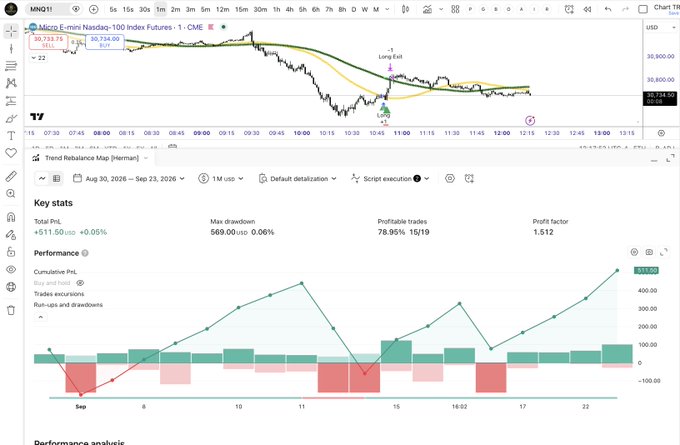Image resolution: width=680 pixels, height=445 pixels.
Task: Expand the Trend Rebalance Map strategy dropdown
Action: [146, 158]
